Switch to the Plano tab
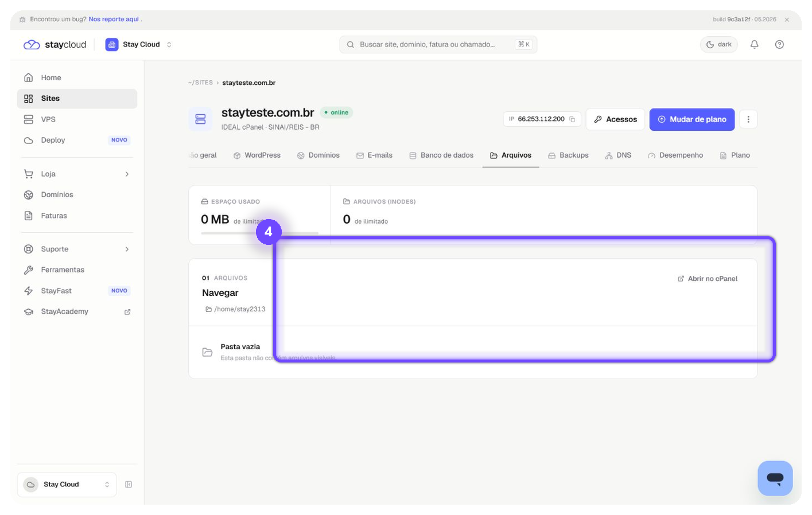The width and height of the screenshot is (812, 515). (x=735, y=155)
